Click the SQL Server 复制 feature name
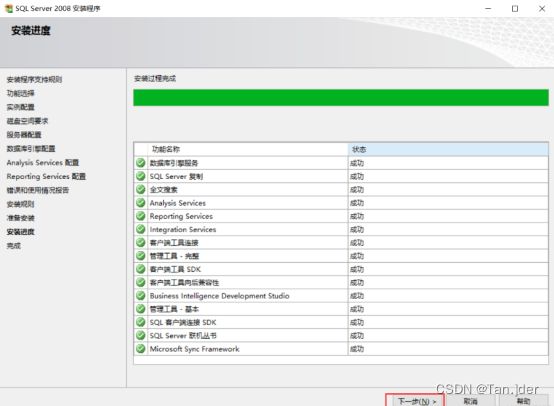The width and height of the screenshot is (554, 406). pos(176,176)
